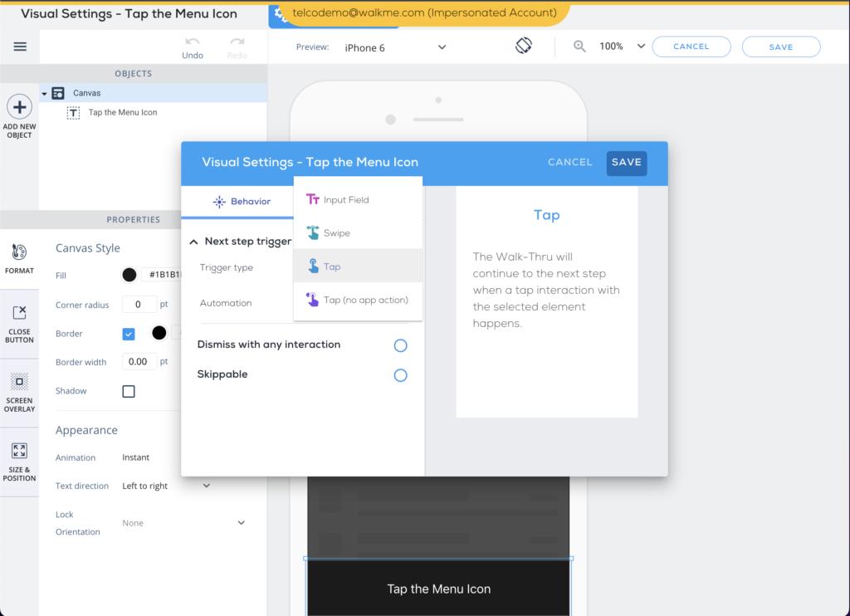Screen dimensions: 850x616
Task: Enable the Shadow checkbox
Action: point(129,391)
